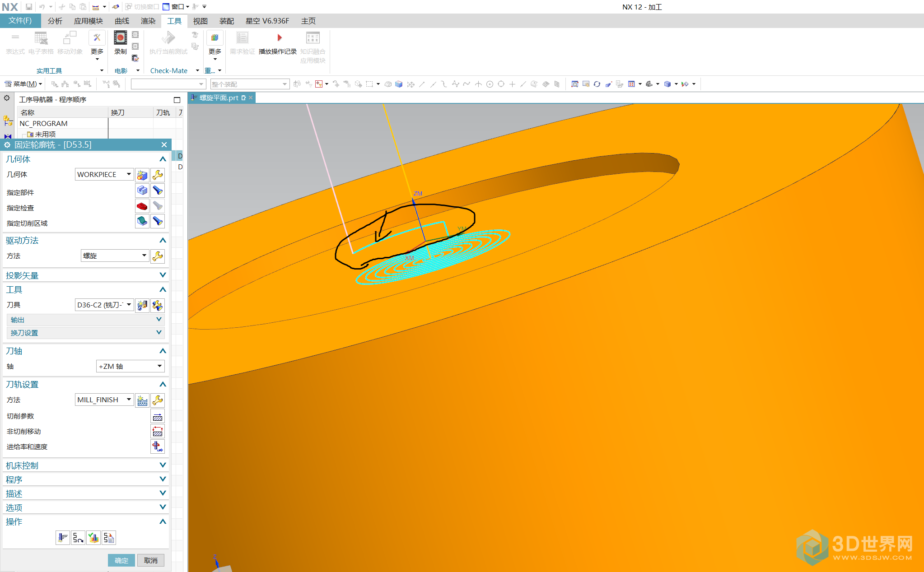Viewport: 924px width, 572px height.
Task: Edit spiral drive method wrench icon
Action: click(158, 256)
